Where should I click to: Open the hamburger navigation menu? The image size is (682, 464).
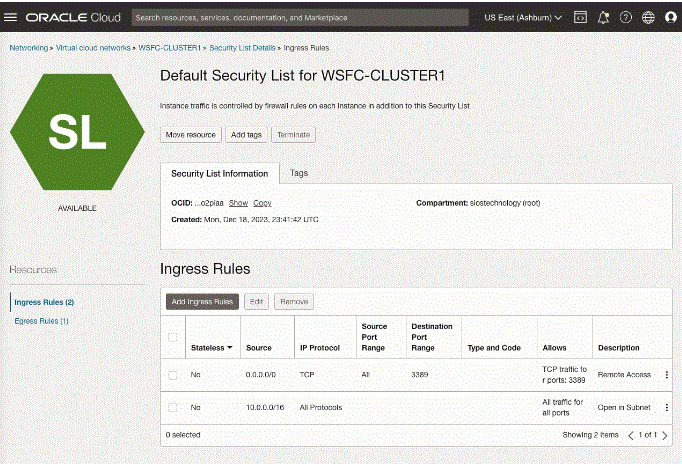pyautogui.click(x=11, y=17)
